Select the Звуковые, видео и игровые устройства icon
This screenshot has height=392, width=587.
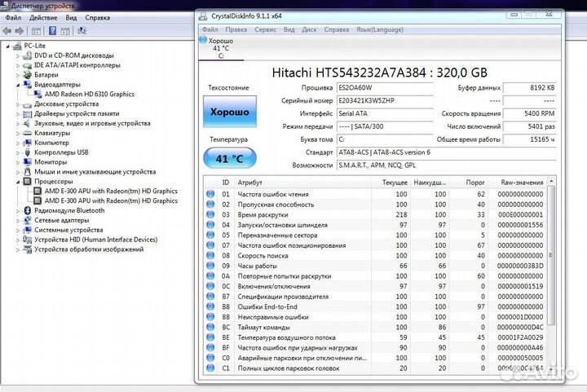point(28,123)
